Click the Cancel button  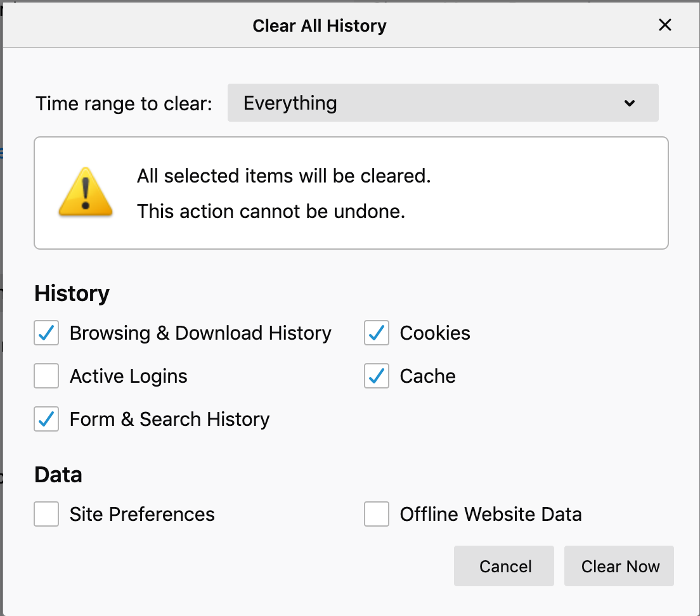(503, 566)
